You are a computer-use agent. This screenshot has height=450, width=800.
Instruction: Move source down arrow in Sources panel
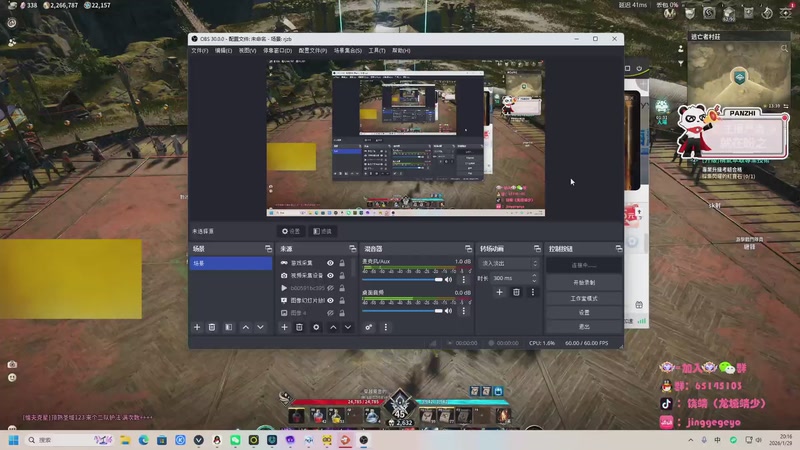pyautogui.click(x=348, y=327)
